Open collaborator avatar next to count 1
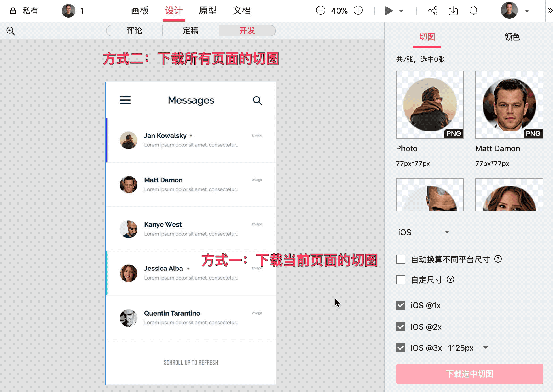This screenshot has height=392, width=553. point(69,11)
